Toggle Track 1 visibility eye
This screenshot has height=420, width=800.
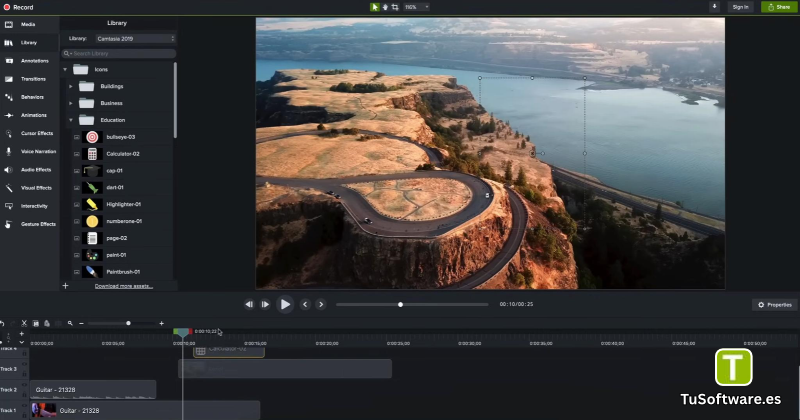(x=24, y=406)
